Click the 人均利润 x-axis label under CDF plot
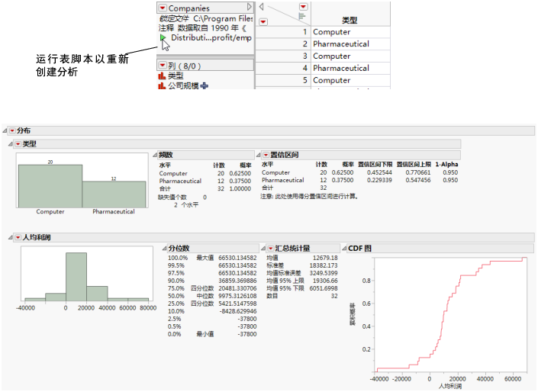Viewport: 538px width, 392px height. point(449,387)
